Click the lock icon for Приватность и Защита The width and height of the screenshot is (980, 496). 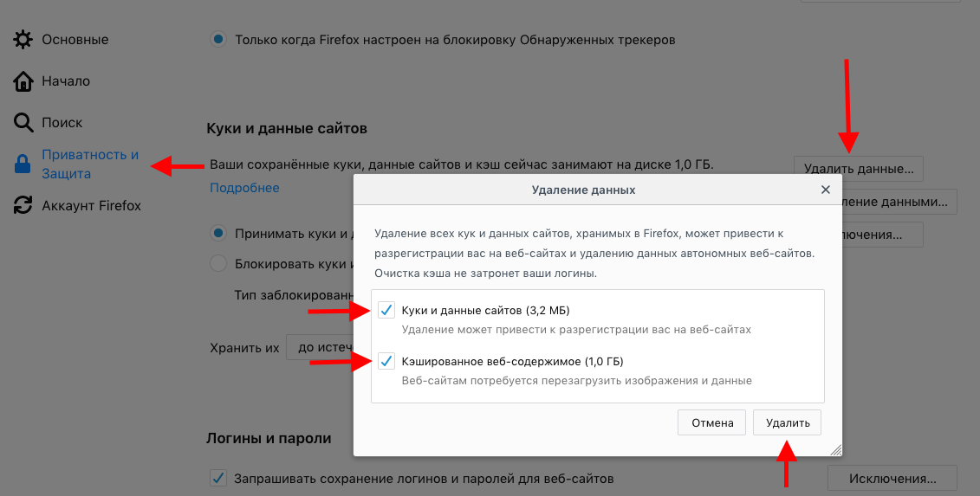tap(23, 164)
